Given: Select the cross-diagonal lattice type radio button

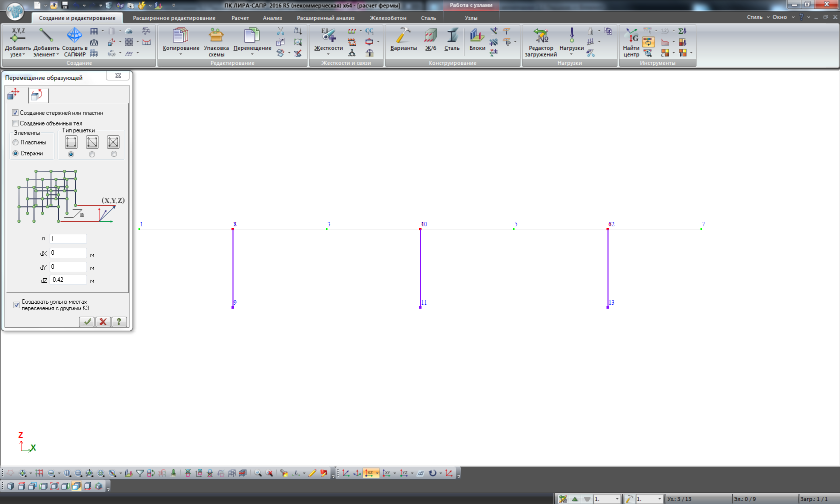Looking at the screenshot, I should (113, 154).
